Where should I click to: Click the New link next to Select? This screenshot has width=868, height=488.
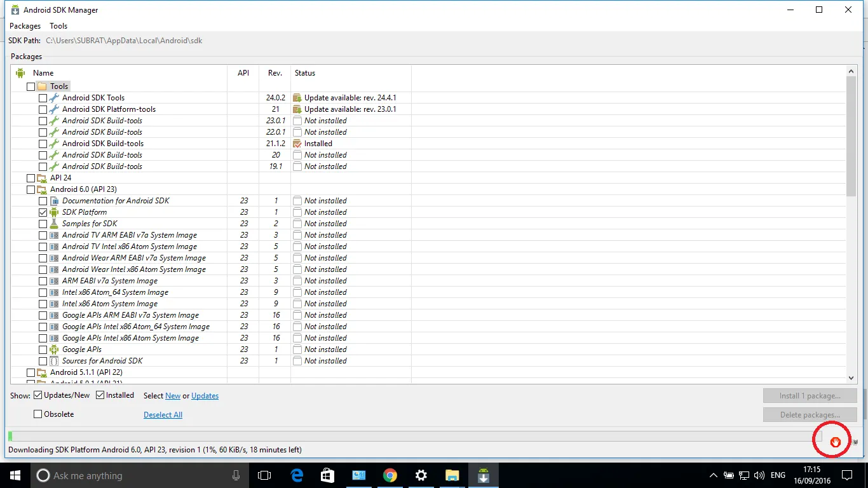click(x=173, y=396)
